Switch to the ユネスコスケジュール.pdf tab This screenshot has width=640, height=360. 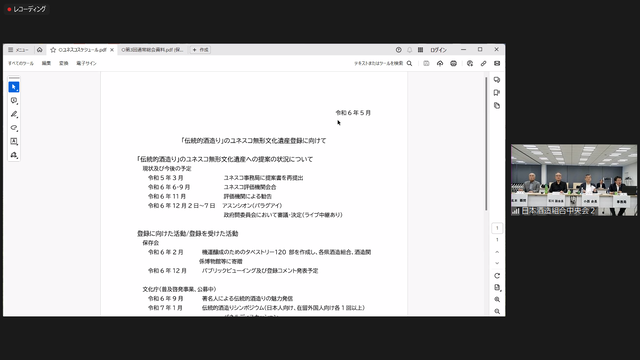tap(82, 50)
